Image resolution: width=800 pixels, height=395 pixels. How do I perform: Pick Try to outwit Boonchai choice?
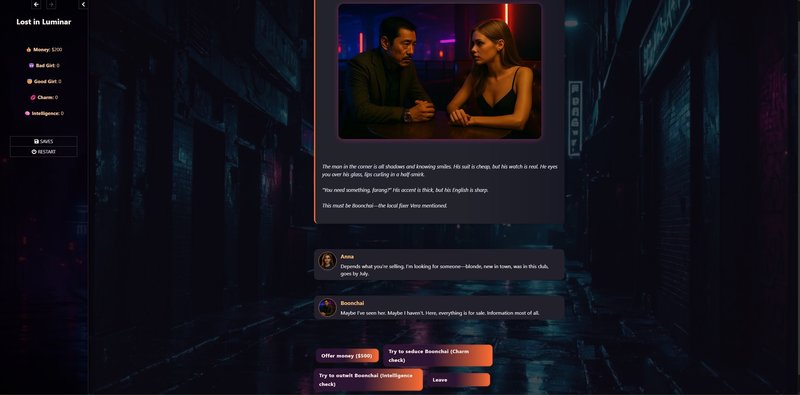pos(368,380)
